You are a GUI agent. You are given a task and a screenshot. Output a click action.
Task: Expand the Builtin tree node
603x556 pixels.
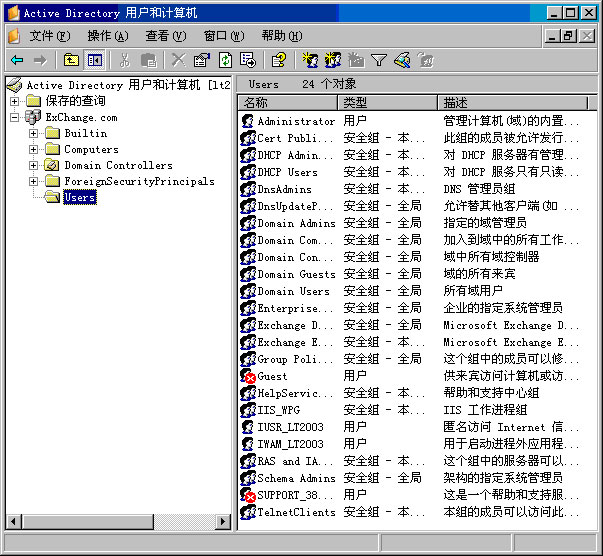pos(34,134)
